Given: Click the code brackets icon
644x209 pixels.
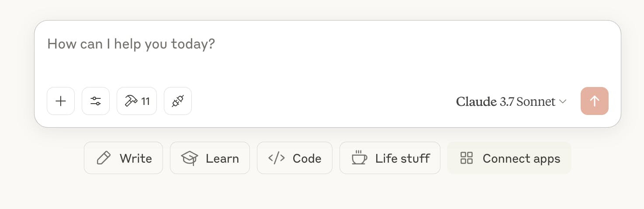Looking at the screenshot, I should click(x=277, y=158).
